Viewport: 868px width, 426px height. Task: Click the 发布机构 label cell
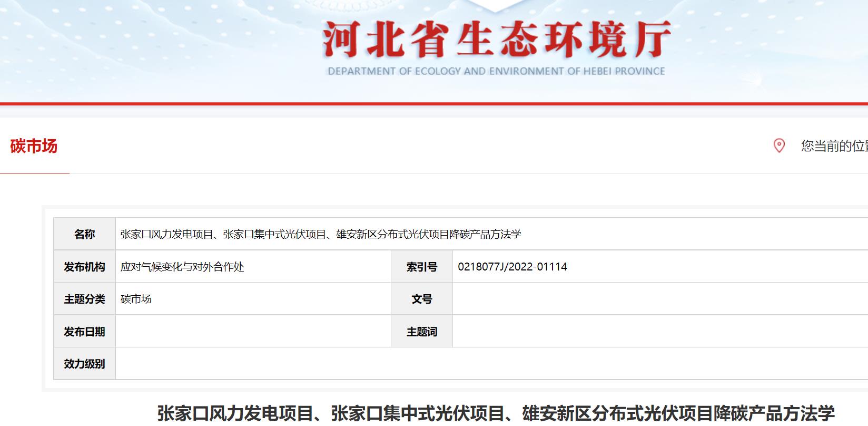84,267
